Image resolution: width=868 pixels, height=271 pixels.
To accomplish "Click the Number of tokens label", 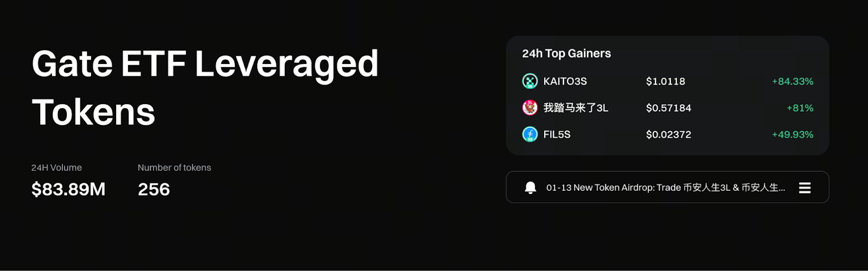I will click(x=174, y=167).
